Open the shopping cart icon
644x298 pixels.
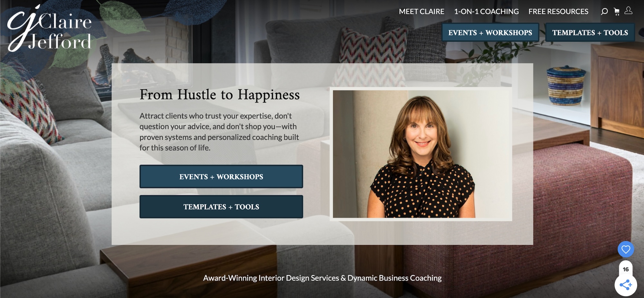coord(617,12)
